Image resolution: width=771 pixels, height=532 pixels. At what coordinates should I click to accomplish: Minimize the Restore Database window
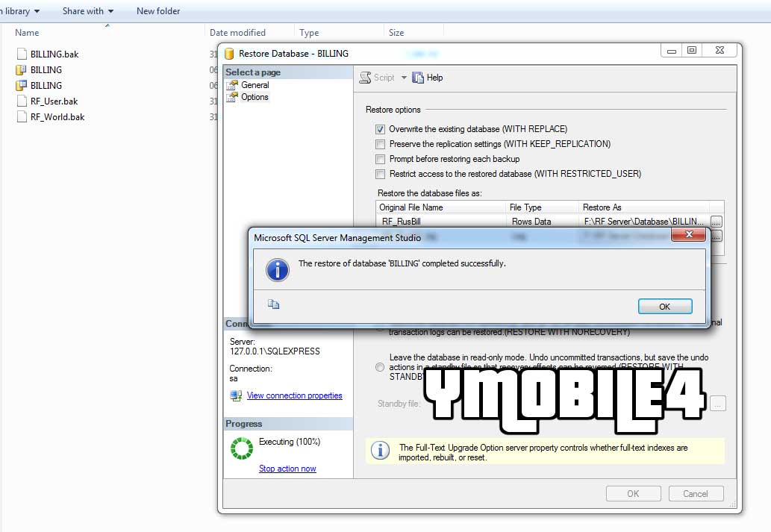(x=671, y=50)
